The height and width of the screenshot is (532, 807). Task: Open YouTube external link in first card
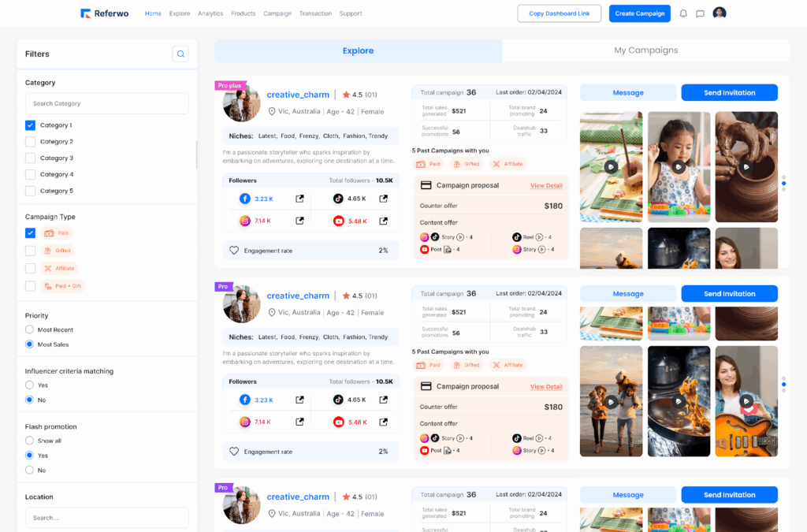point(383,221)
